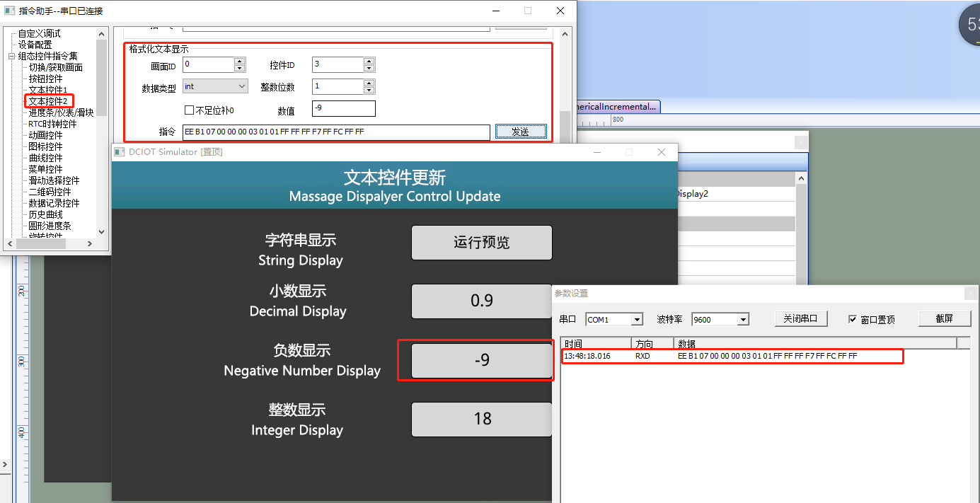
Task: Click tree horizontal scroll right arrow
Action: 90,243
